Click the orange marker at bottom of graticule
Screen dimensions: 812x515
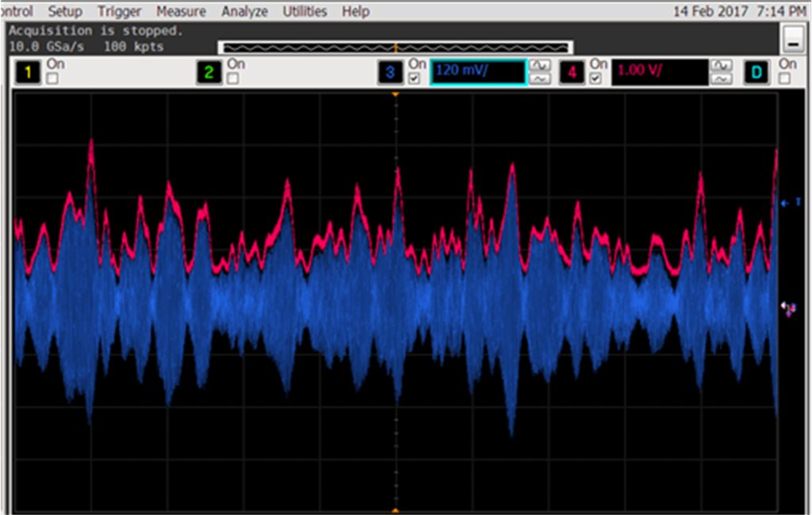[396, 511]
